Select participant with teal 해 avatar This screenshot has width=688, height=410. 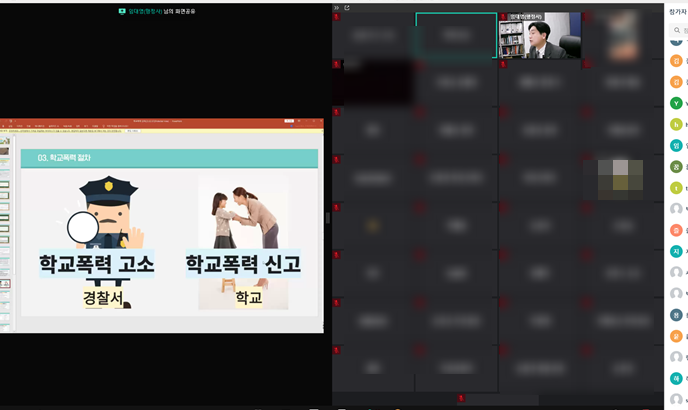tap(676, 378)
